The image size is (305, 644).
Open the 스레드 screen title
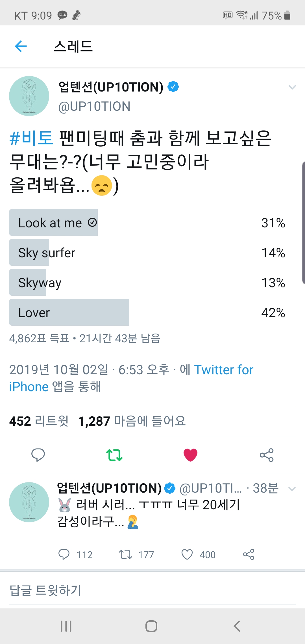pyautogui.click(x=73, y=46)
